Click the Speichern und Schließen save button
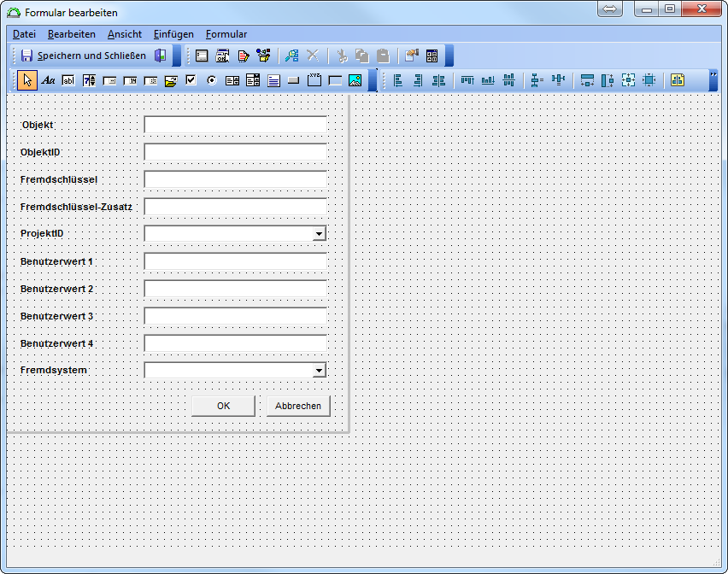Viewport: 728px width, 574px height. coord(84,56)
